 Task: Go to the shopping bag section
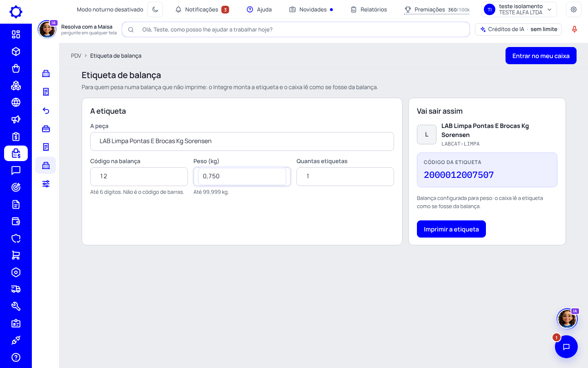click(x=16, y=68)
